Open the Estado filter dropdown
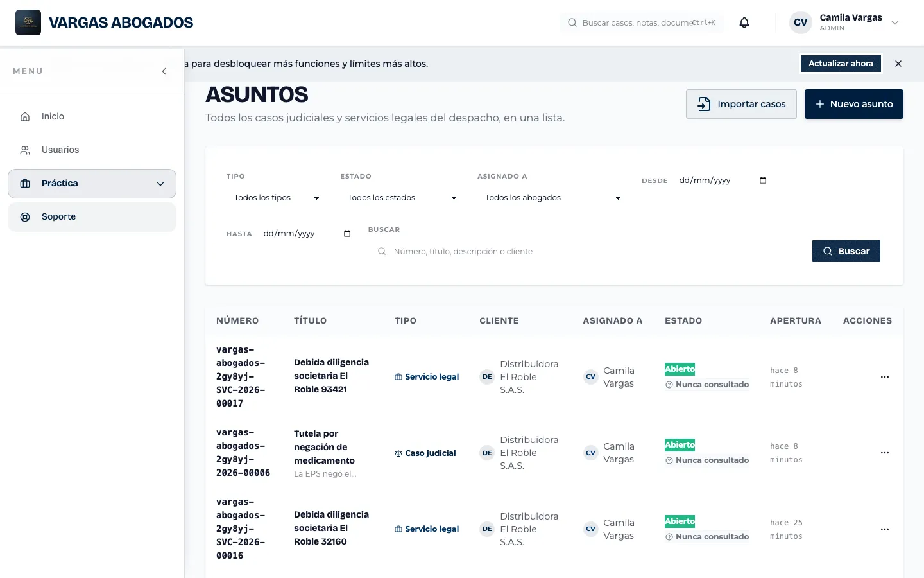The image size is (924, 578). click(x=402, y=198)
